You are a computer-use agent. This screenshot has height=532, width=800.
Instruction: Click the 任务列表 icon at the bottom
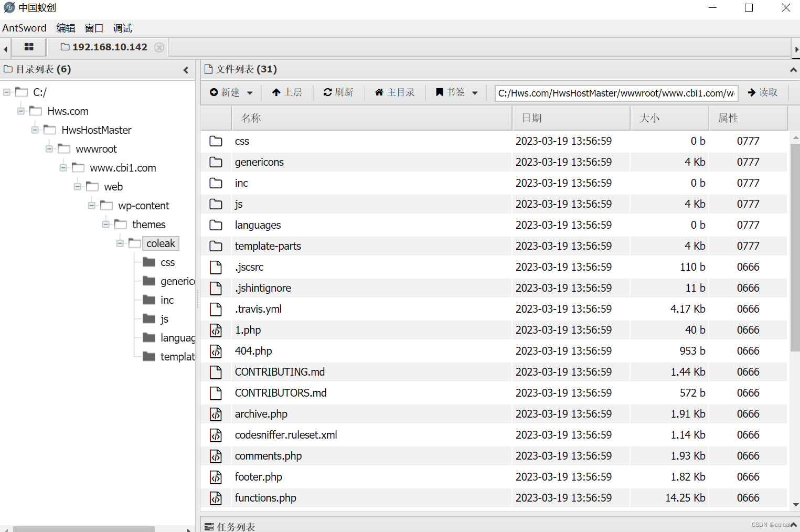[210, 526]
